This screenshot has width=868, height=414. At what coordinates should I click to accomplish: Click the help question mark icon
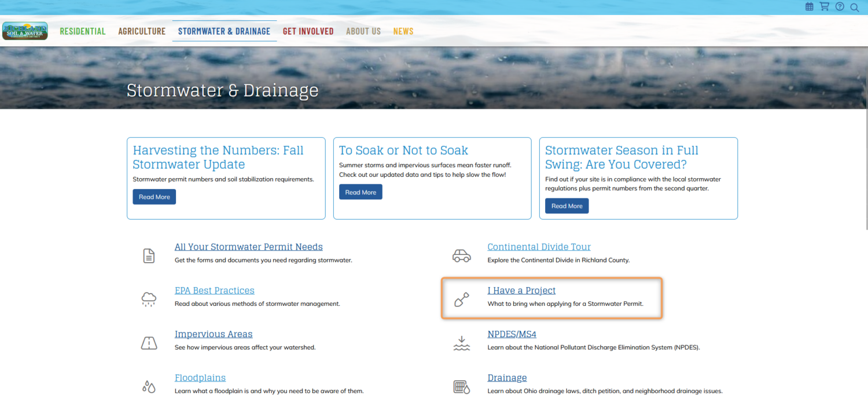[840, 6]
